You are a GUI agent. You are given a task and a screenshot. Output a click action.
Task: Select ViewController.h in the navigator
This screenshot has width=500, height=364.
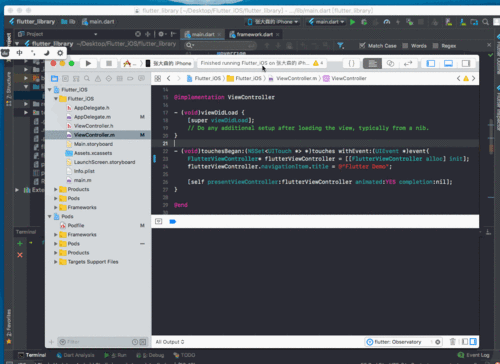pos(93,126)
